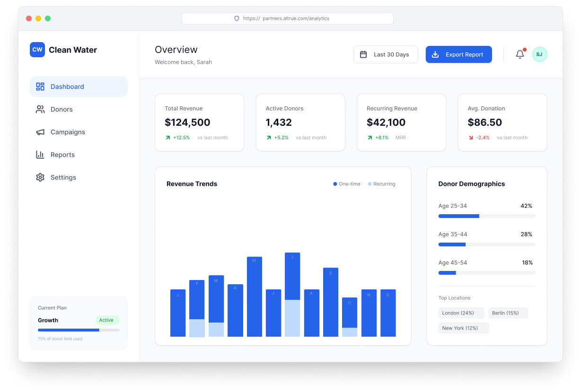Click the download icon in Export Report
The width and height of the screenshot is (581, 392).
(x=435, y=54)
